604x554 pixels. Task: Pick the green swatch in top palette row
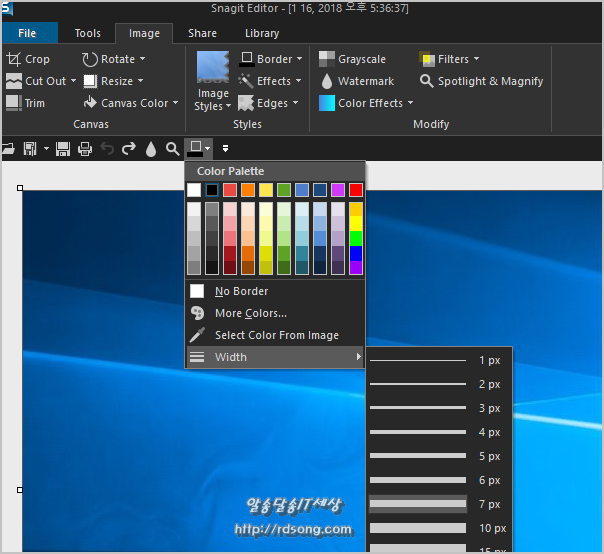pyautogui.click(x=284, y=190)
